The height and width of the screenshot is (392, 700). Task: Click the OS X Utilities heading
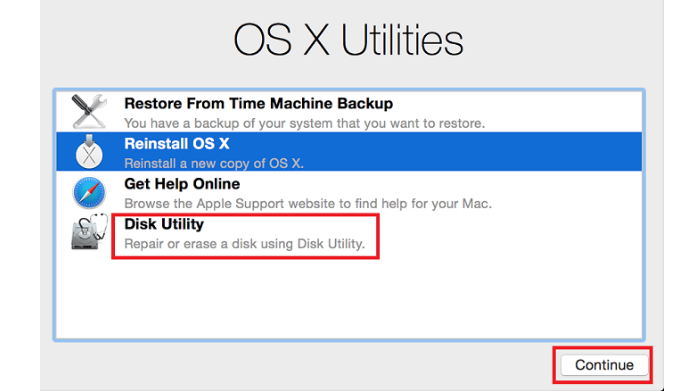click(x=349, y=40)
